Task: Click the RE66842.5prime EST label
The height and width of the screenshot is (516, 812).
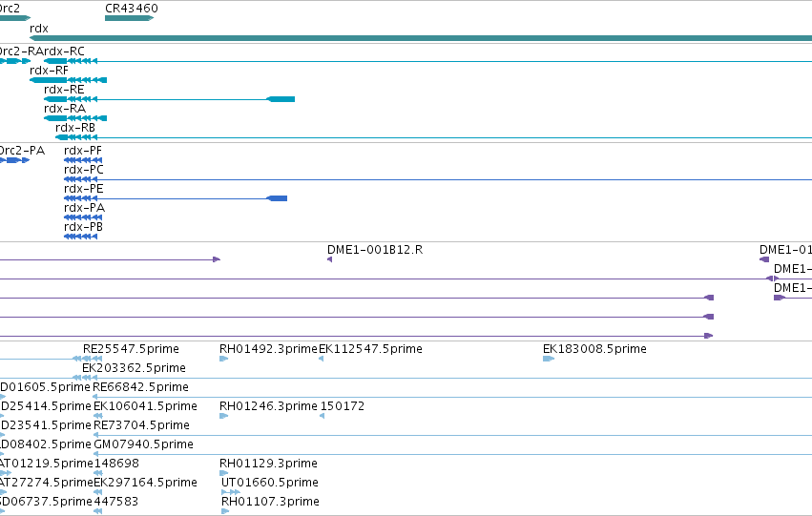Action: click(x=141, y=387)
